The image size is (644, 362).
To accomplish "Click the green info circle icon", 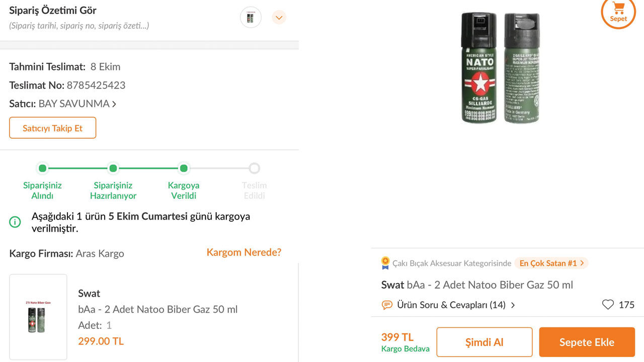I will 15,222.
